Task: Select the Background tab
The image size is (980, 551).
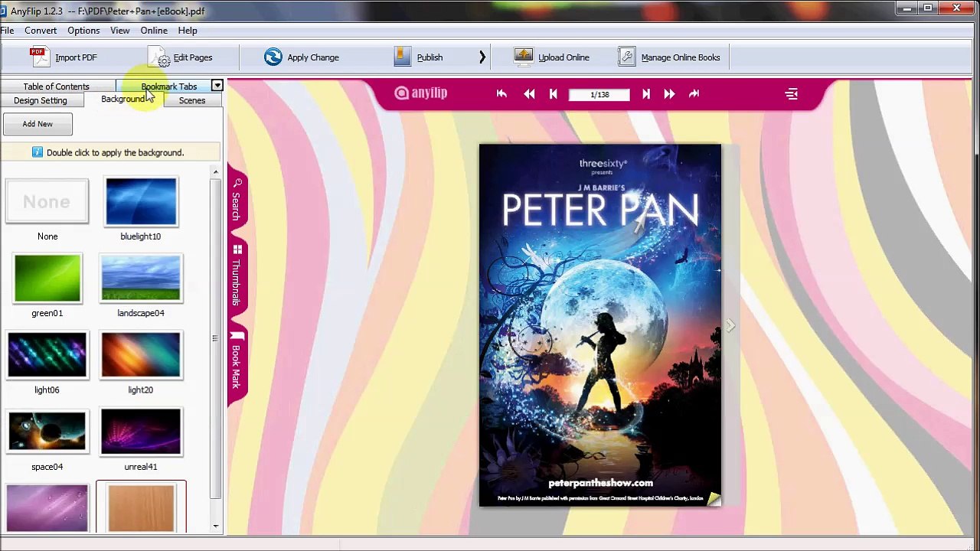Action: 123,99
